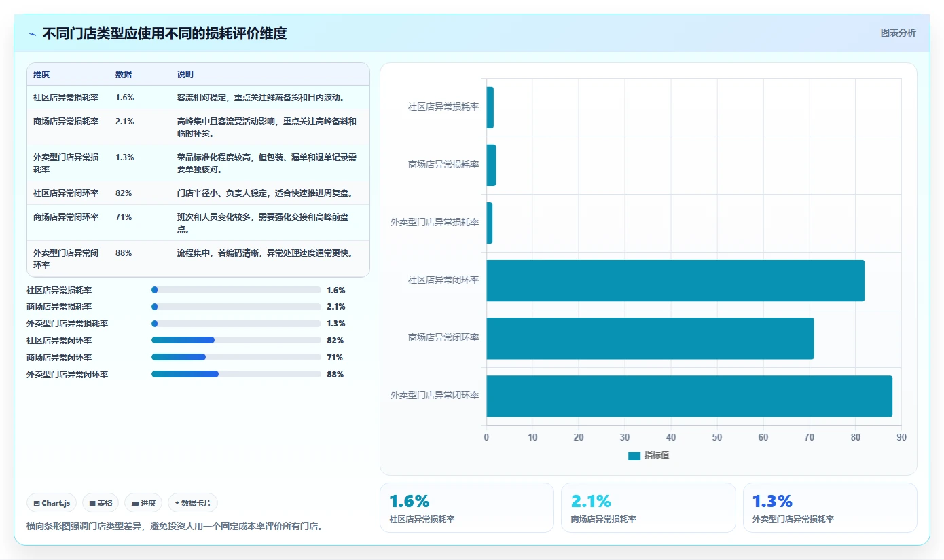
Task: Click the 社区店异常损耗率 progress bar track
Action: coord(236,290)
